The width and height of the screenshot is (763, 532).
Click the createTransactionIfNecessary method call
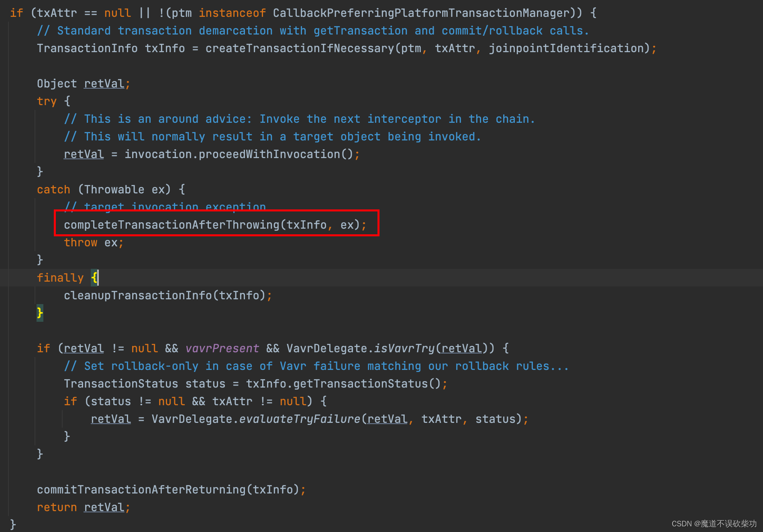(x=300, y=49)
